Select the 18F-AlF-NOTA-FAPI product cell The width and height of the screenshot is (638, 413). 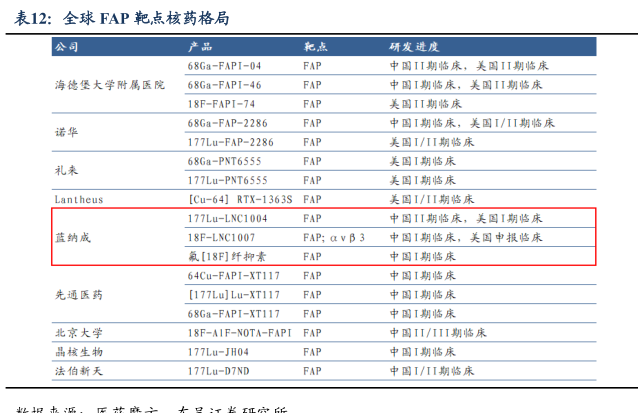tap(240, 333)
